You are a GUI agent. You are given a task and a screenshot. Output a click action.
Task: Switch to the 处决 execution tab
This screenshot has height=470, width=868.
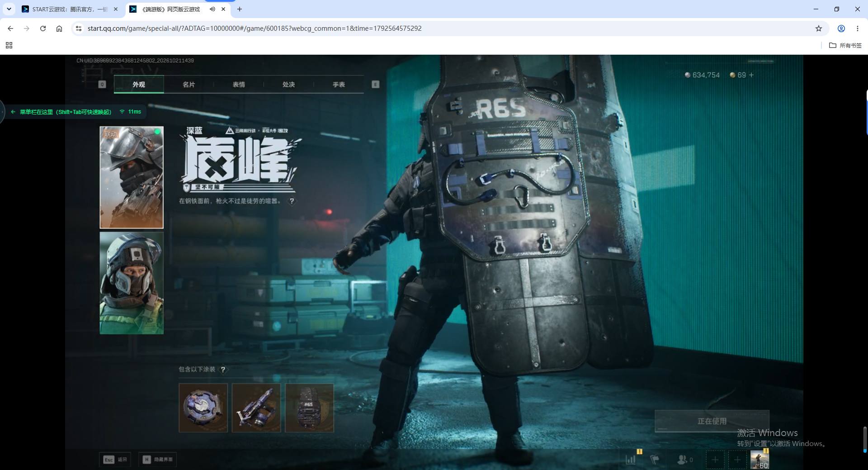pos(288,85)
